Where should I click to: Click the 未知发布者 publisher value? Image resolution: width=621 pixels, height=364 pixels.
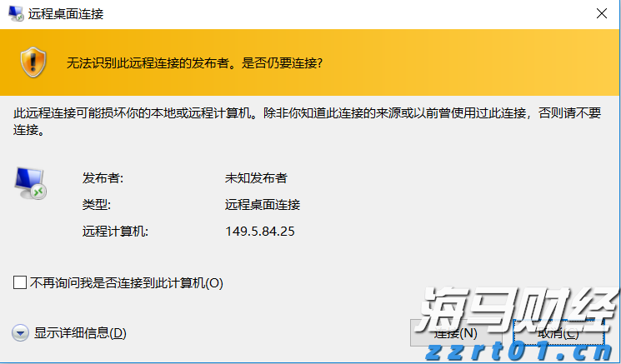click(x=256, y=178)
